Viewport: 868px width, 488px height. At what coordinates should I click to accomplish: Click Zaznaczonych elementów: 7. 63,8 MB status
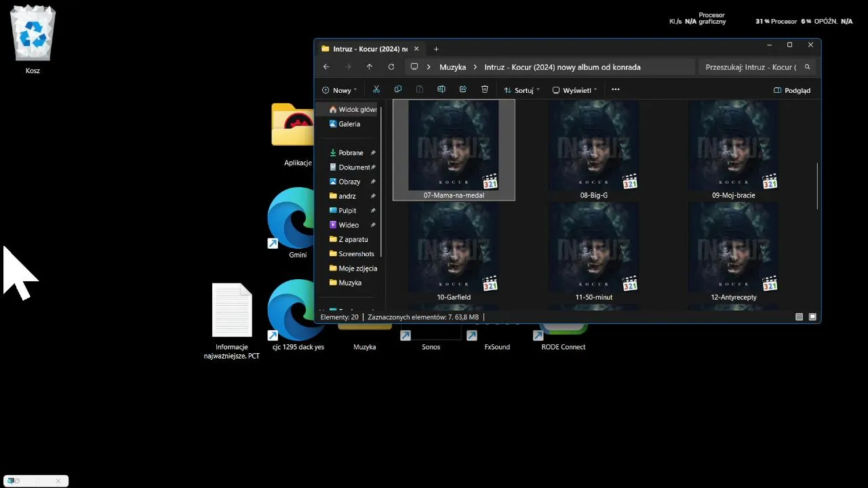[x=423, y=317]
